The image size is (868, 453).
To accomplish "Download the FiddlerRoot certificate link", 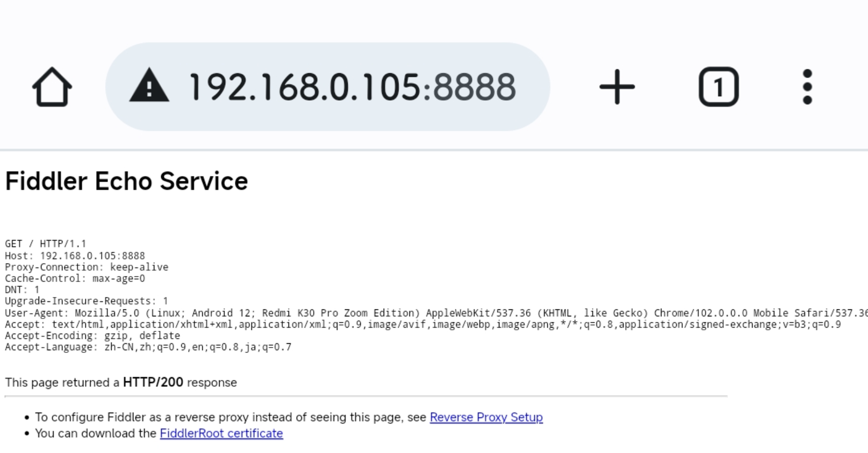I will pyautogui.click(x=221, y=433).
